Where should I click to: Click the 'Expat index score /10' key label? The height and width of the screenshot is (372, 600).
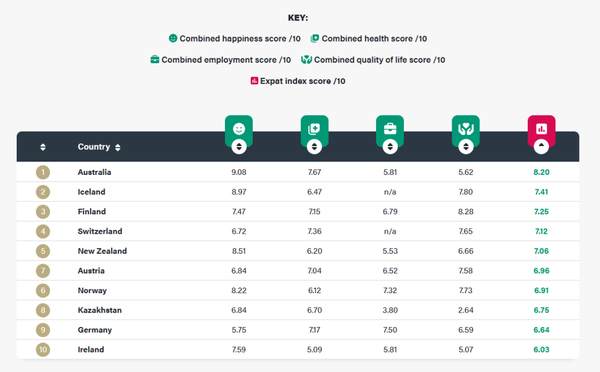coord(303,81)
